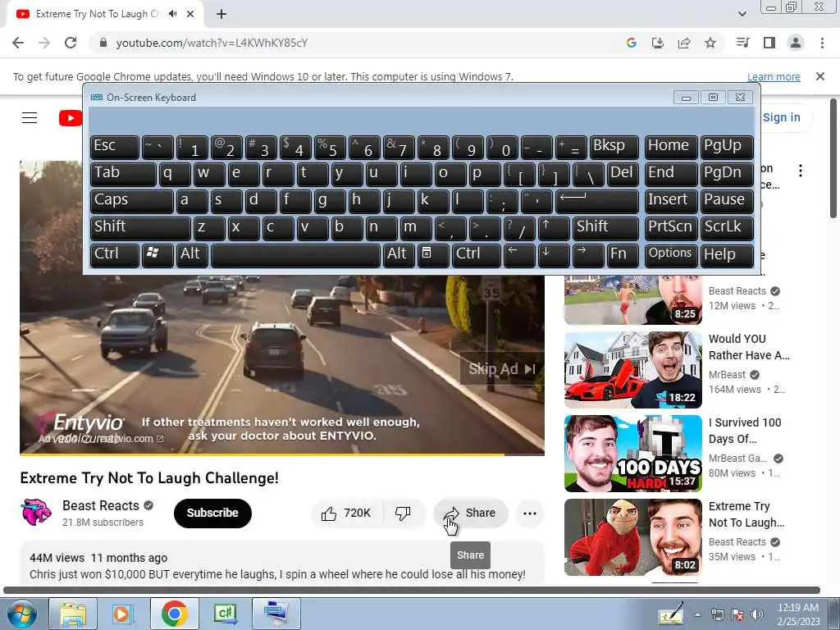Click the ad progress bar on video
This screenshot has height=630, width=840.
click(x=282, y=454)
